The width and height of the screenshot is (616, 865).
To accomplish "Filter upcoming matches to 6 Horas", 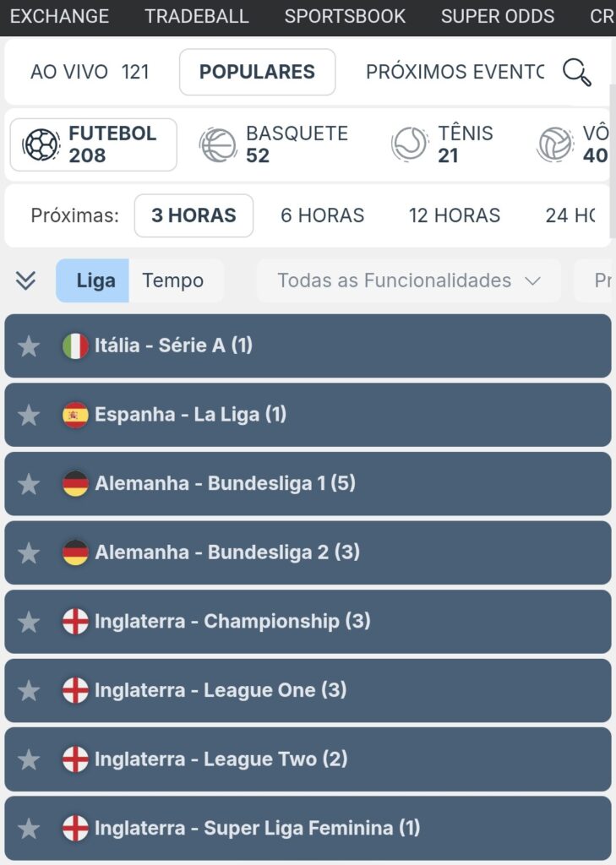I will coord(322,215).
